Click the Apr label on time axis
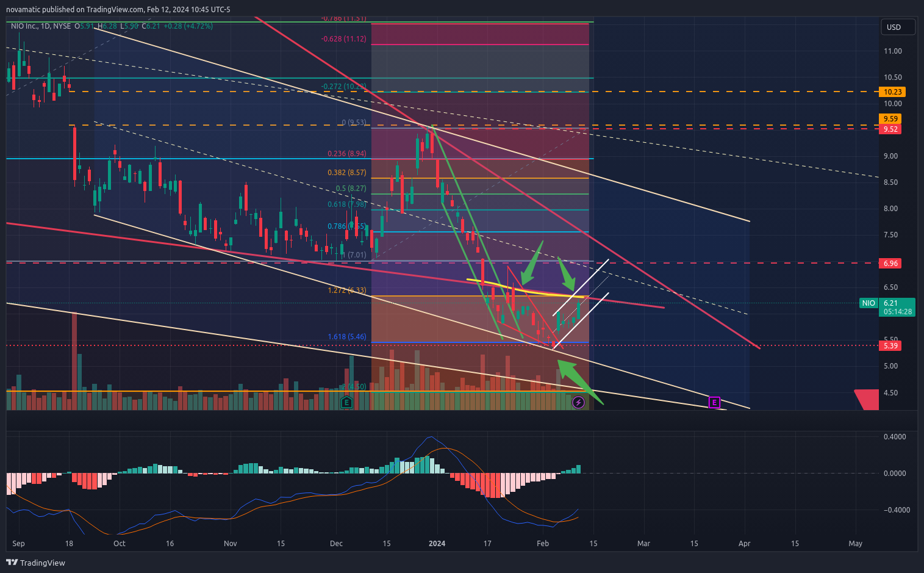924x573 pixels. [x=745, y=544]
